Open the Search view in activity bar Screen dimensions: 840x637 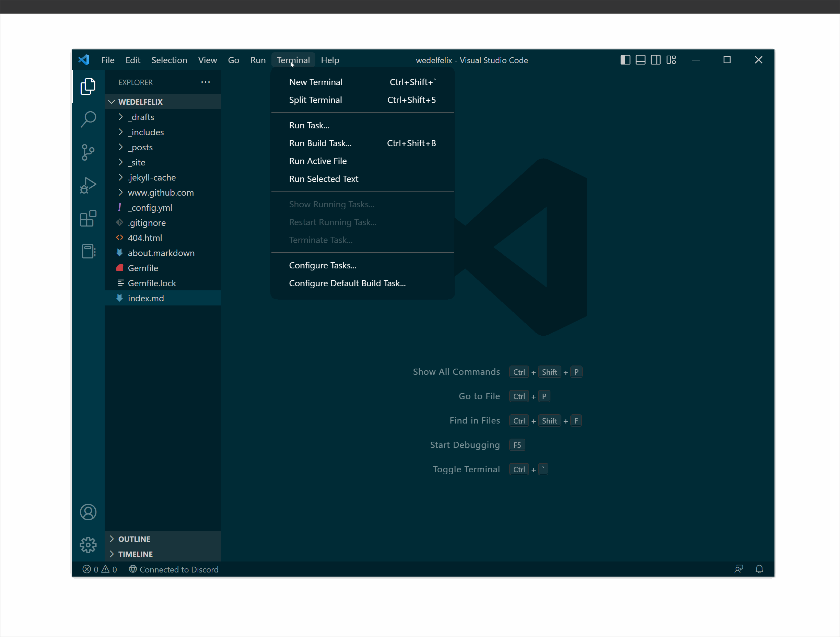click(x=88, y=119)
